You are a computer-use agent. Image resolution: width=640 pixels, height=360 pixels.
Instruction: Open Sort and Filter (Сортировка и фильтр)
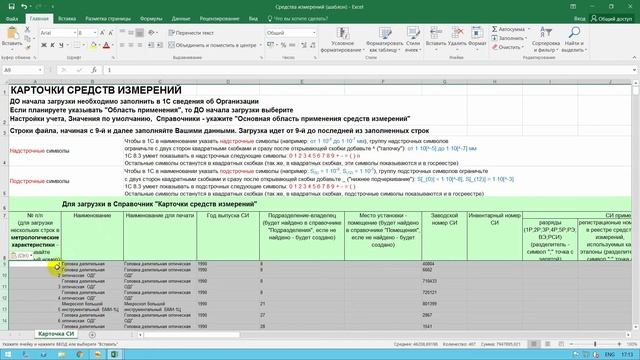click(546, 40)
